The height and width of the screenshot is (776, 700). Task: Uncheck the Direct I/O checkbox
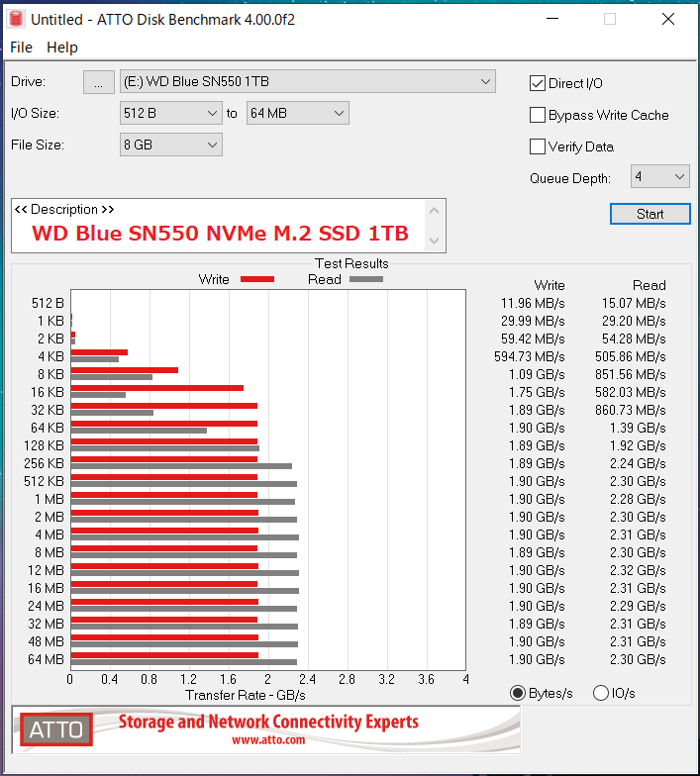click(537, 83)
